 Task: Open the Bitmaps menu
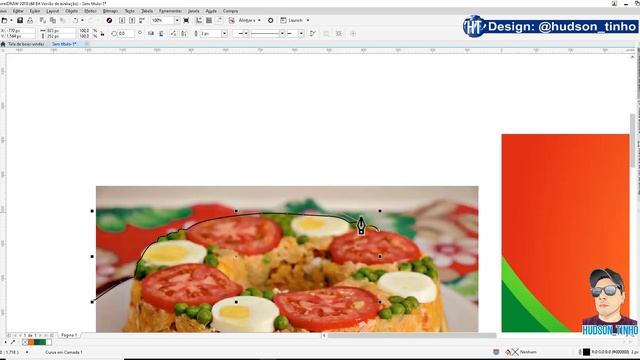coord(110,11)
